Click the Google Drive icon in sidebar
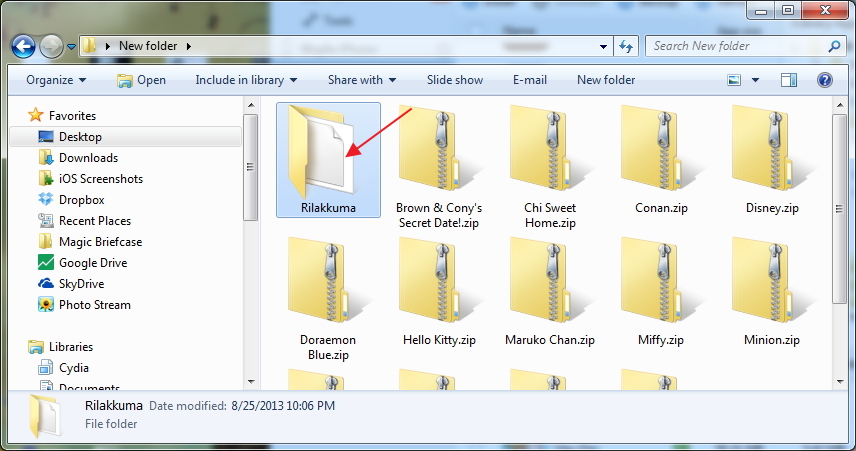Screen dimensions: 856x451 click(46, 263)
